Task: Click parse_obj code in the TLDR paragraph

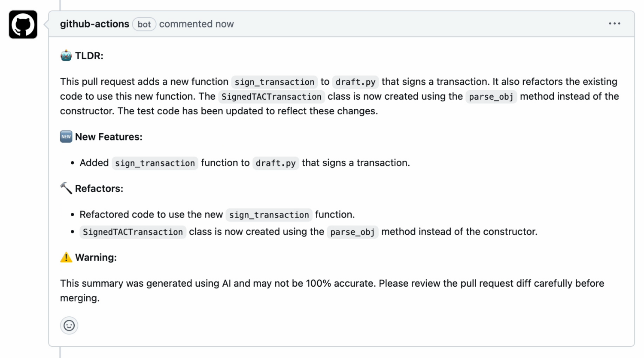Action: point(491,97)
